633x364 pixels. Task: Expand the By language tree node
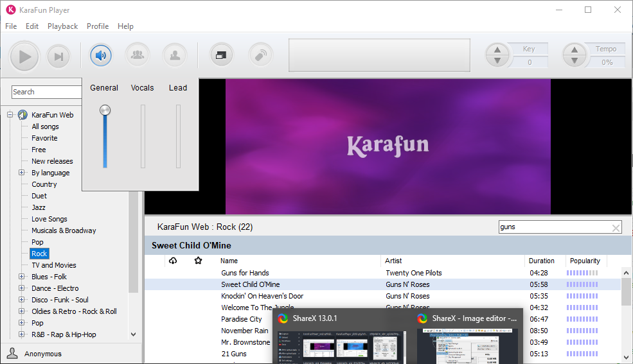coord(22,173)
